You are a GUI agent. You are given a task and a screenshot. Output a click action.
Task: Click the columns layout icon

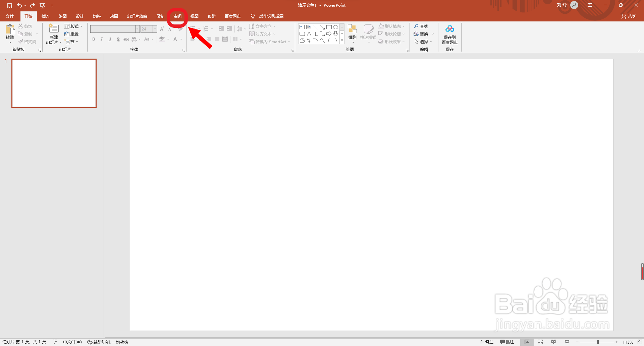(x=235, y=39)
